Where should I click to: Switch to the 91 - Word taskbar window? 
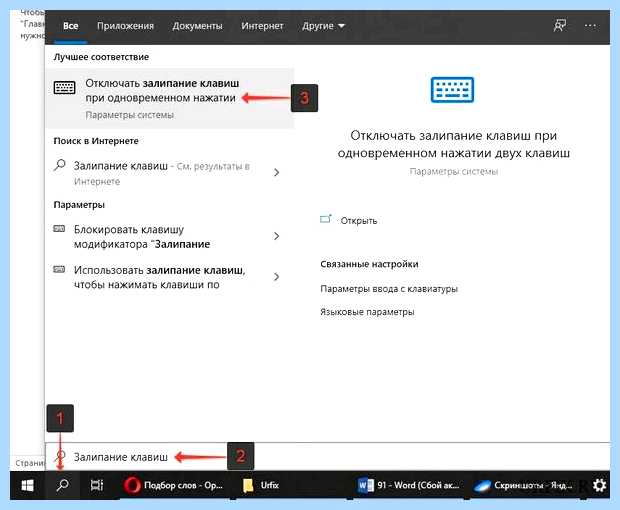[x=408, y=485]
